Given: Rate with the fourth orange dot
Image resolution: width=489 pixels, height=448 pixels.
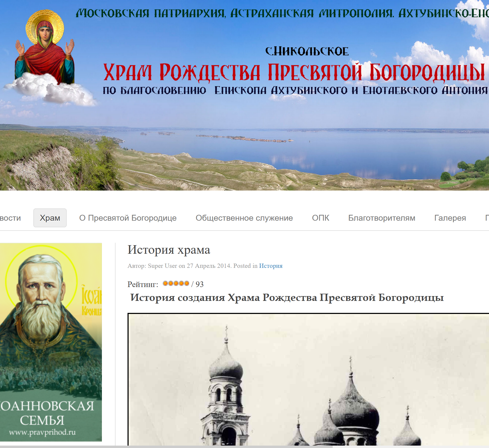Looking at the screenshot, I should [181, 283].
